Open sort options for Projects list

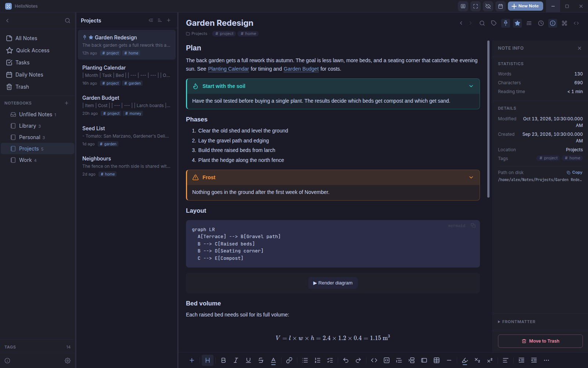coord(159,21)
